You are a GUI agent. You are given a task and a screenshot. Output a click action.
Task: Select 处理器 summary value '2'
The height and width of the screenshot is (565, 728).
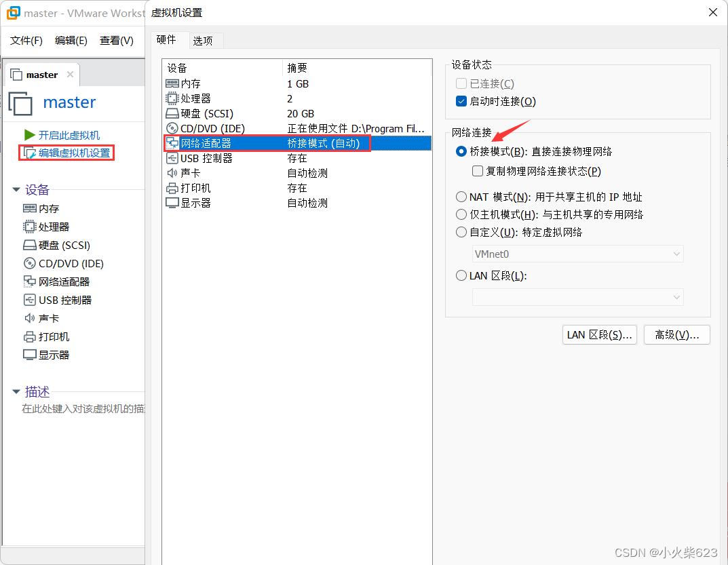290,98
